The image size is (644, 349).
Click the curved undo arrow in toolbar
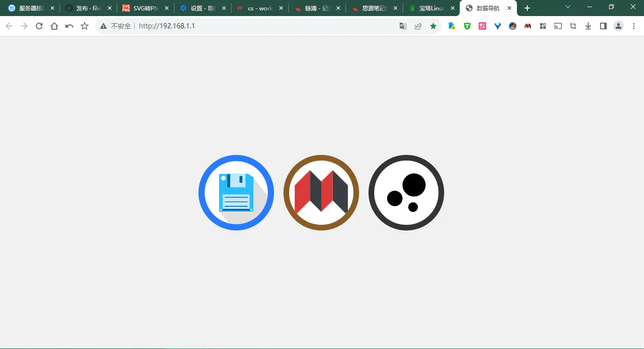click(x=69, y=26)
